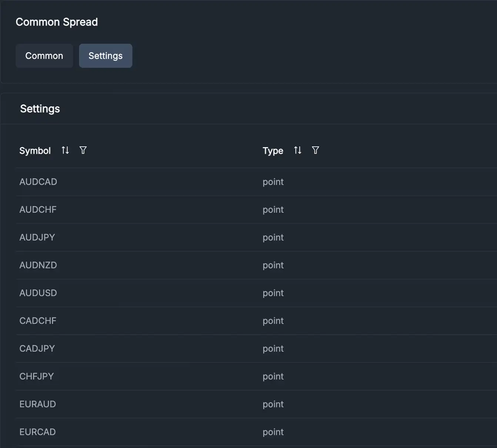Click the CADCHF row
The image size is (497, 448).
tap(38, 321)
